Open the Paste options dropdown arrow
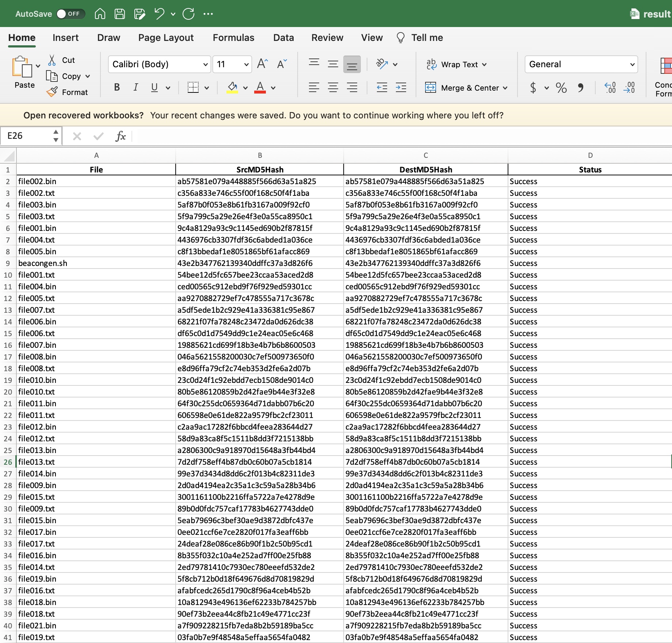Image resolution: width=672 pixels, height=643 pixels. tap(38, 66)
